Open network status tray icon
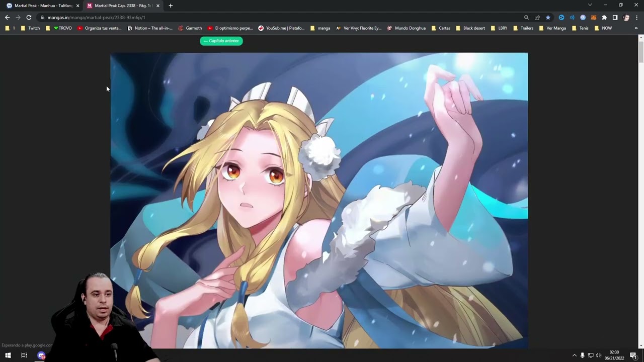This screenshot has width=644, height=362. point(590,355)
